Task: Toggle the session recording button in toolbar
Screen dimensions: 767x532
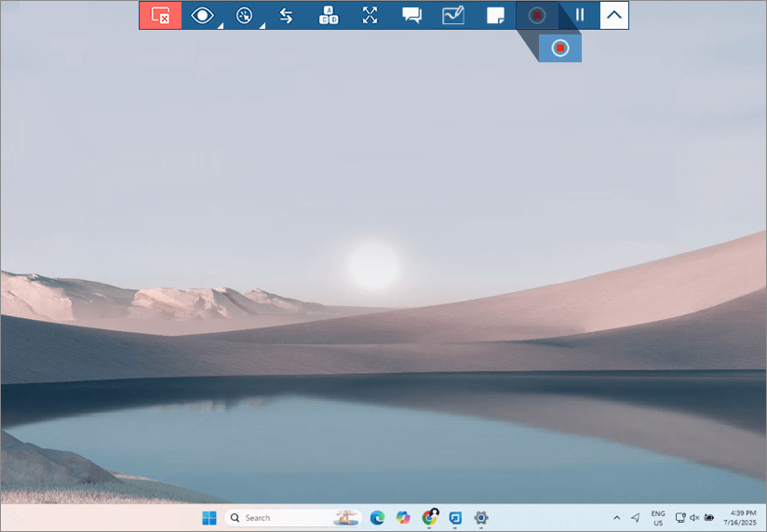Action: pyautogui.click(x=537, y=16)
